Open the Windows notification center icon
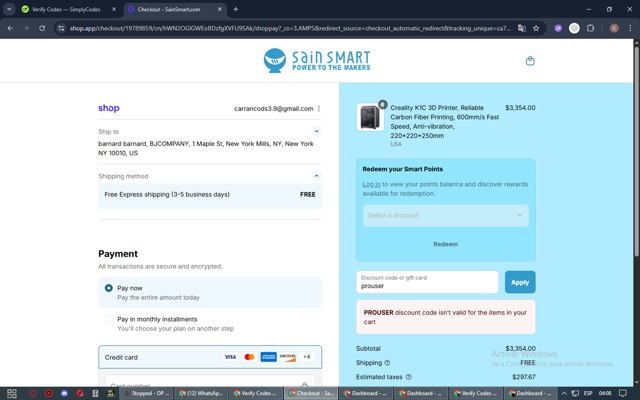The height and width of the screenshot is (400, 640). pyautogui.click(x=622, y=393)
